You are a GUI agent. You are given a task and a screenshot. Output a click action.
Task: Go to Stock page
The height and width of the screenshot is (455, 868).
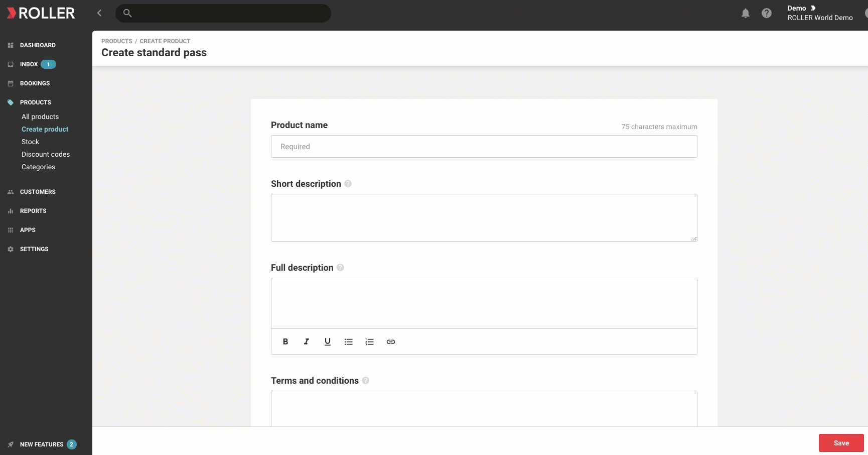click(30, 142)
